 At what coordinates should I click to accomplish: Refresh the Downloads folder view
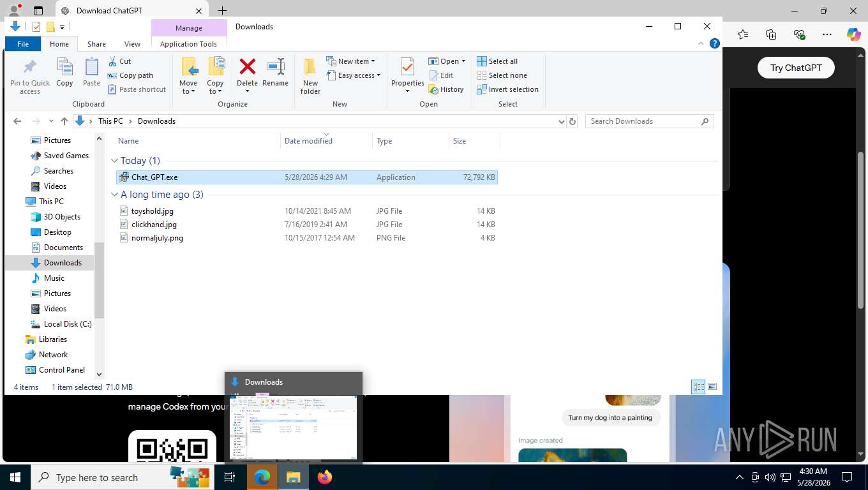tap(572, 121)
